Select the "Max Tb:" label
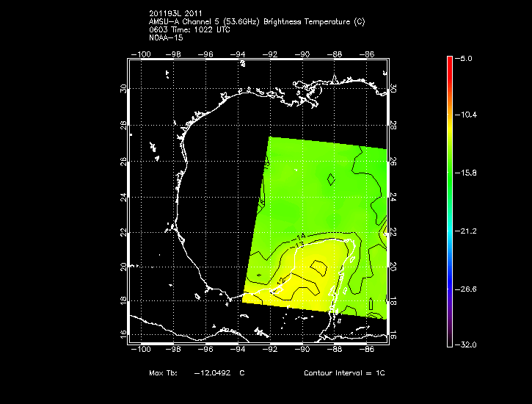Viewport: 532px width, 404px height. click(x=163, y=372)
